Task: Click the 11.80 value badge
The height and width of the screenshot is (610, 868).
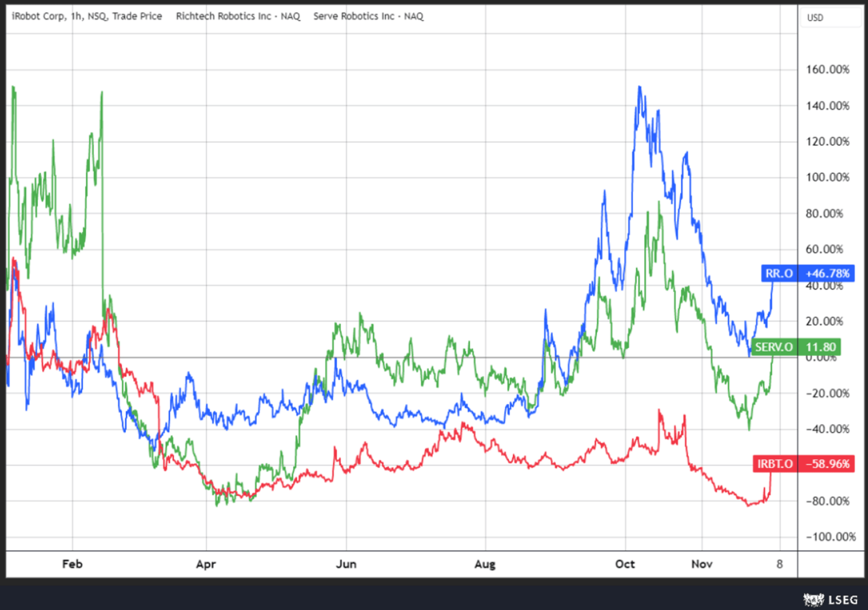Action: click(821, 347)
